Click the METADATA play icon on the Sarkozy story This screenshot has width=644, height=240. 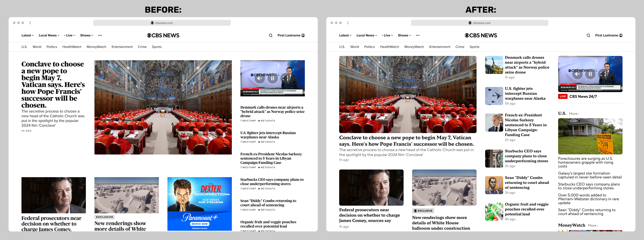pyautogui.click(x=259, y=167)
